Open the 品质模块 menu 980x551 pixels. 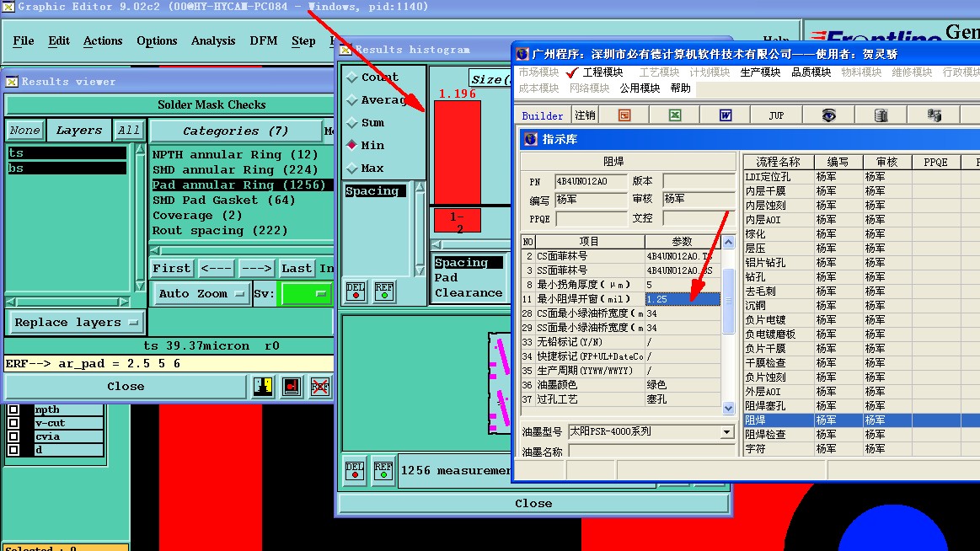tap(811, 72)
